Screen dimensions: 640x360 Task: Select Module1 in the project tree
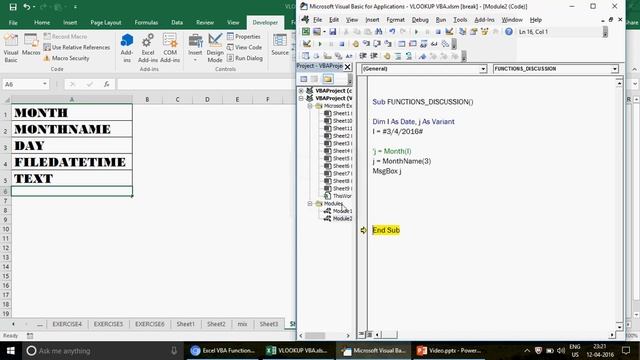click(x=338, y=211)
